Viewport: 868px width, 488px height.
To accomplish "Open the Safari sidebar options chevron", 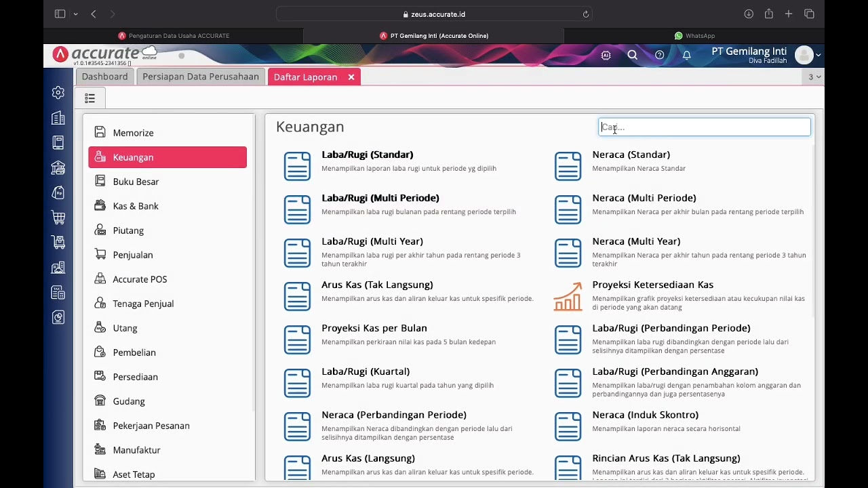I will click(x=75, y=14).
